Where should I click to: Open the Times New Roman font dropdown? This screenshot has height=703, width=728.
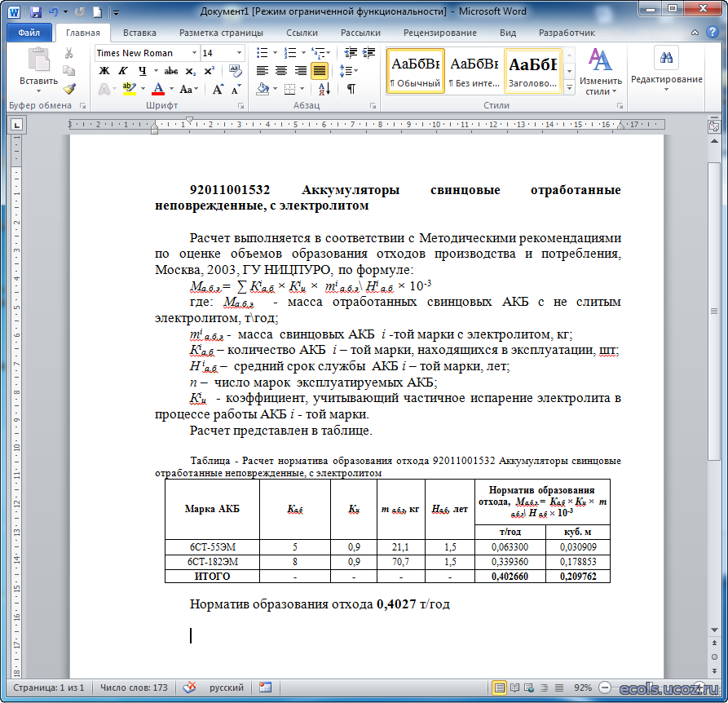[x=194, y=53]
